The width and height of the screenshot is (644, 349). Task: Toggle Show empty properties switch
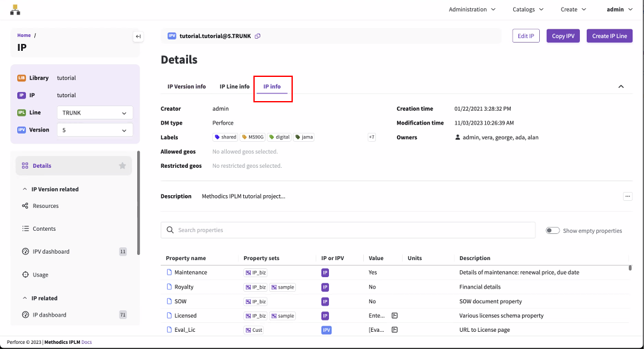click(553, 231)
